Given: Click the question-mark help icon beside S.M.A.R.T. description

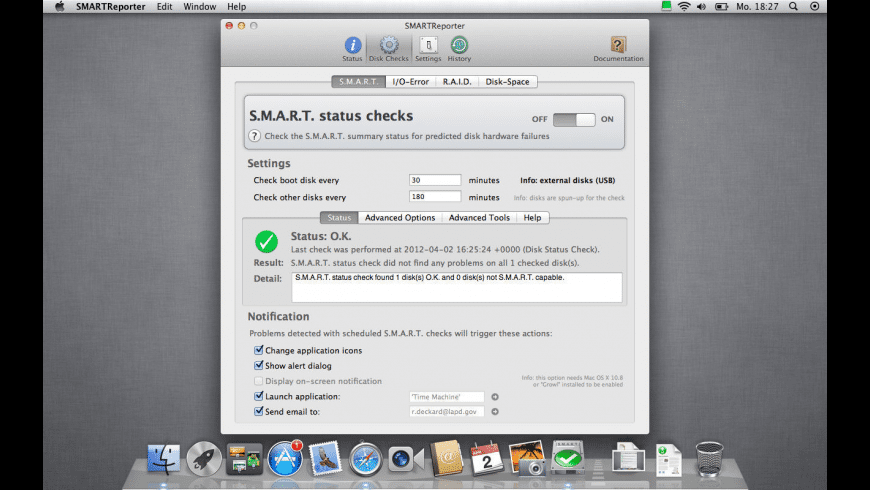Looking at the screenshot, I should (254, 136).
